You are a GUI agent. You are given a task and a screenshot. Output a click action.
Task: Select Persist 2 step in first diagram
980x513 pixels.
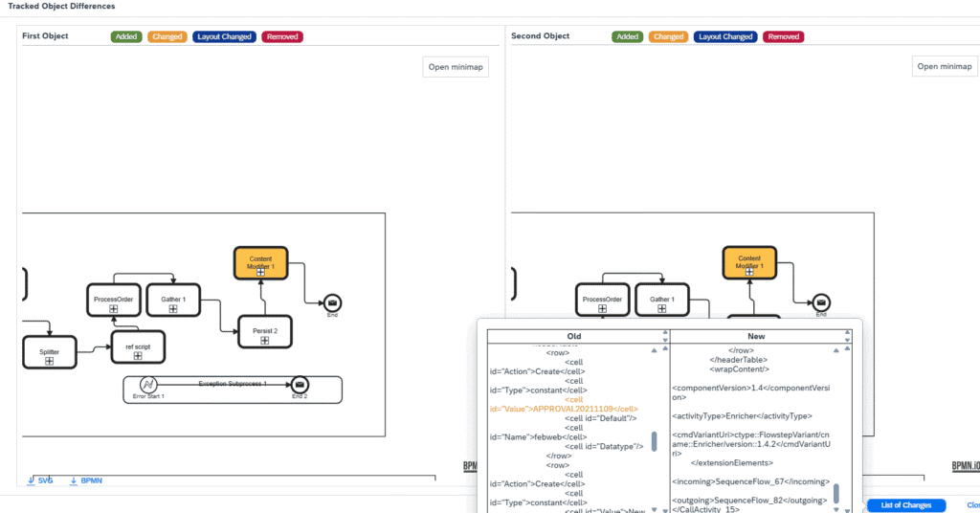pyautogui.click(x=265, y=332)
